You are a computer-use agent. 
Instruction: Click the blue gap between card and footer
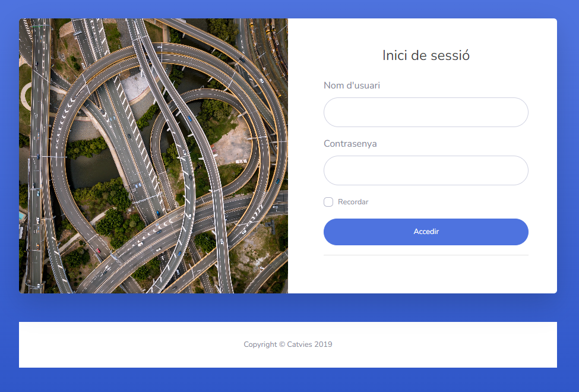[287, 308]
